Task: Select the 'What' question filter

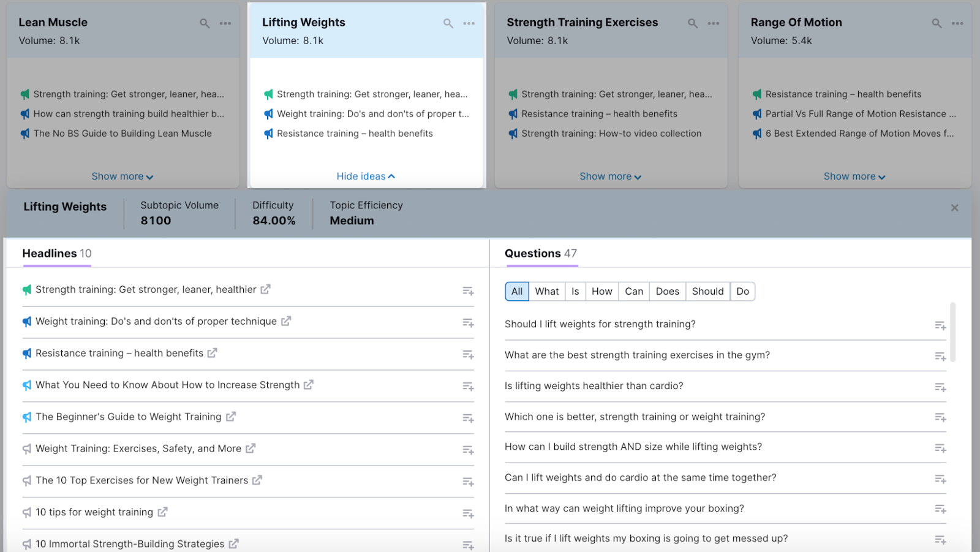Action: click(x=546, y=291)
